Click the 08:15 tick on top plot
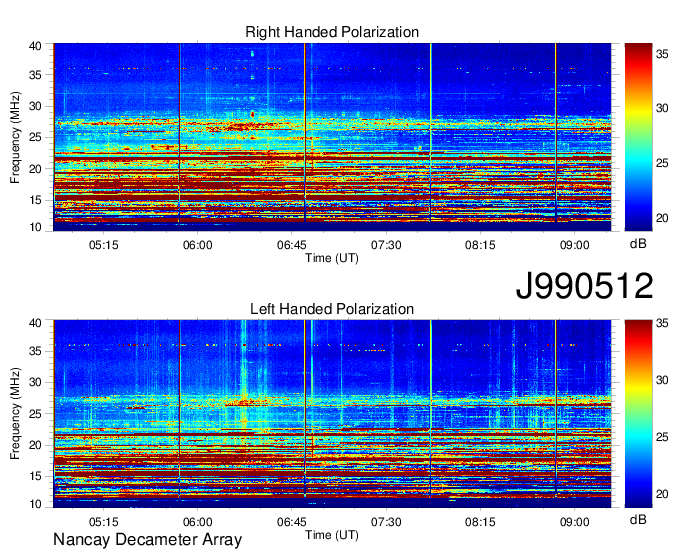Screen dimensions: 680x552 tap(480, 245)
